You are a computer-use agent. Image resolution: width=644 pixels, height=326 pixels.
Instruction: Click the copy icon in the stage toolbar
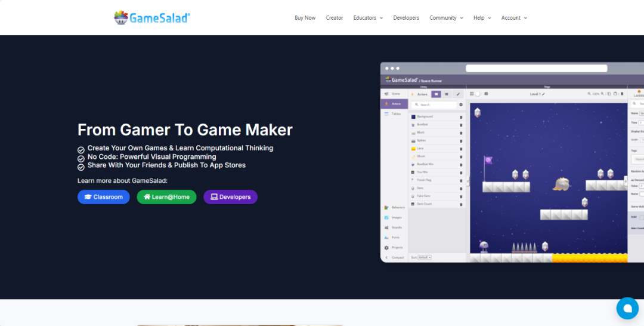tap(609, 94)
